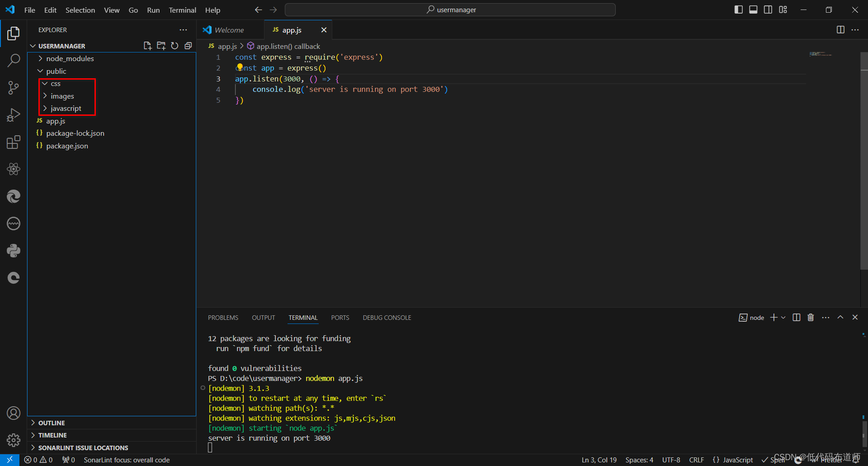The image size is (868, 466).
Task: Expand the node_modules folder
Action: coord(111,59)
